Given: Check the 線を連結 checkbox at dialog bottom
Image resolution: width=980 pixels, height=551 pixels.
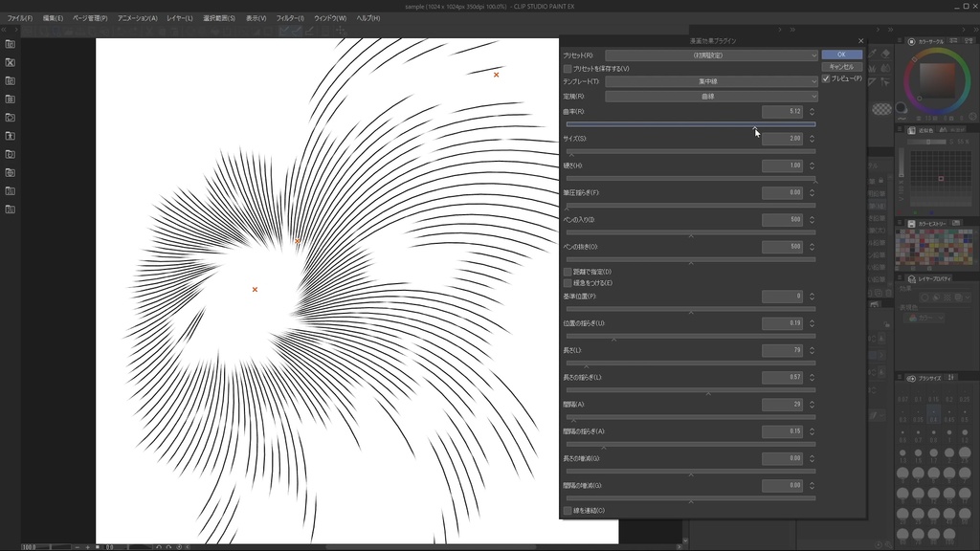Looking at the screenshot, I should (x=567, y=511).
